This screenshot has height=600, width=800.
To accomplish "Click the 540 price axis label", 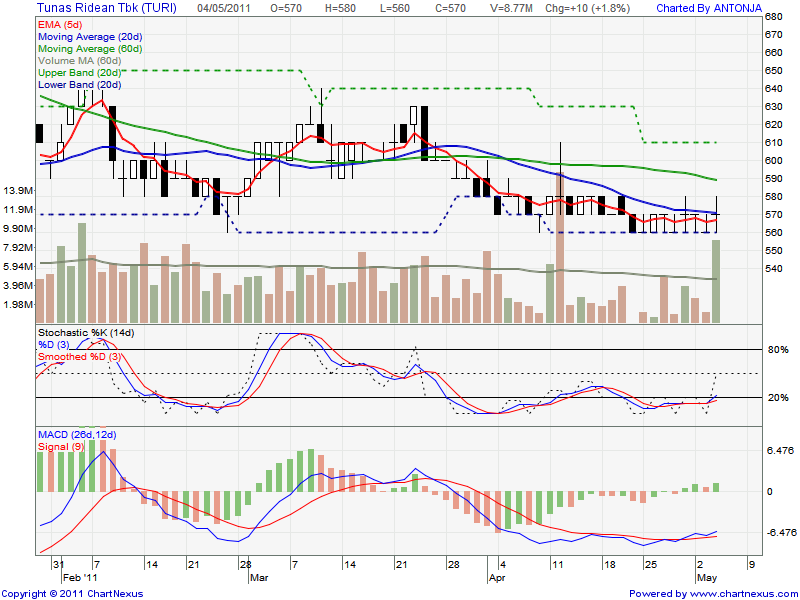I will tap(773, 269).
